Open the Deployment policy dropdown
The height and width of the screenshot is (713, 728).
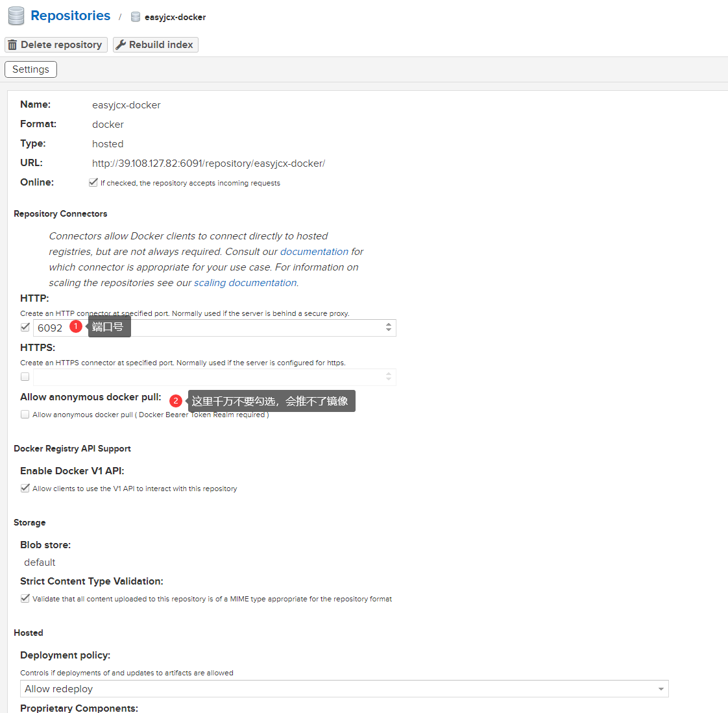(x=344, y=689)
